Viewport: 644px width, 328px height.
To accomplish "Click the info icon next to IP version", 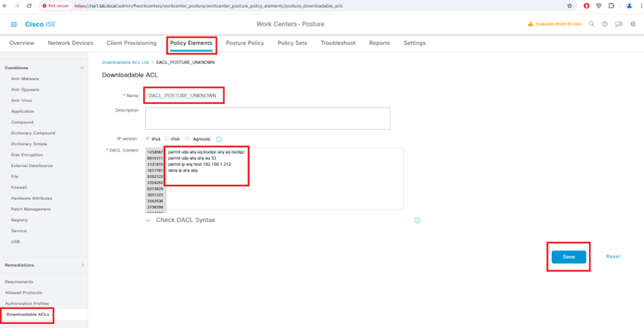I will 219,139.
